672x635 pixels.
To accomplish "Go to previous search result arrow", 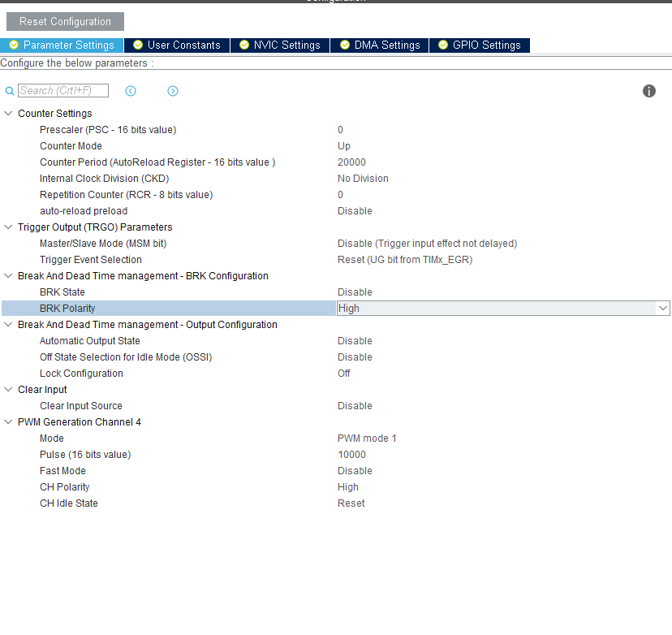I will [131, 91].
